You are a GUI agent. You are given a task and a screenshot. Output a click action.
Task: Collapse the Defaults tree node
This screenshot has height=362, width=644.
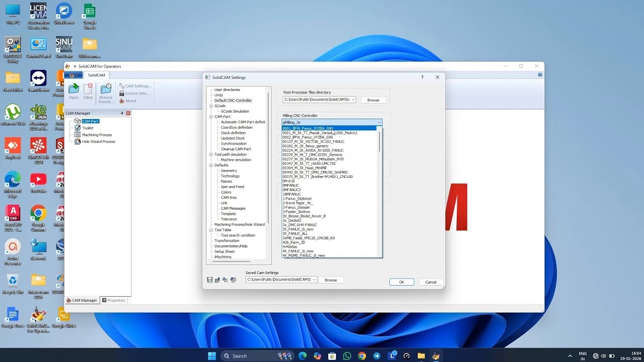click(211, 165)
